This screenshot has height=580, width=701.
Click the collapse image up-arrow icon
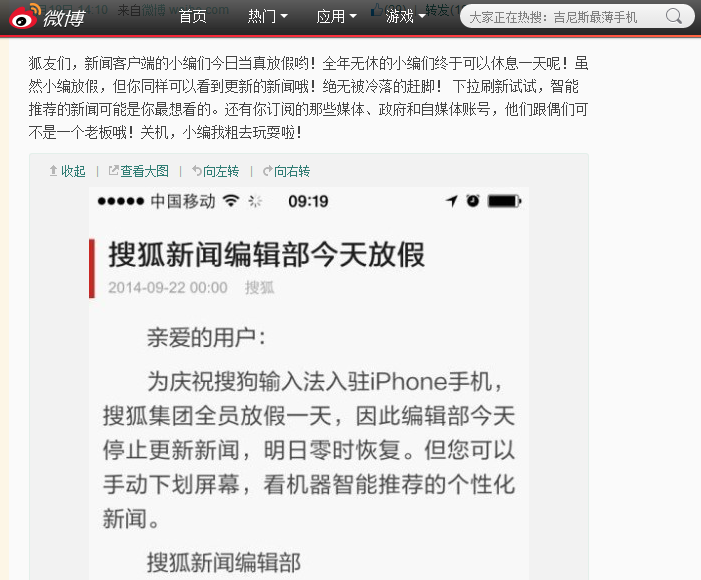click(x=53, y=171)
